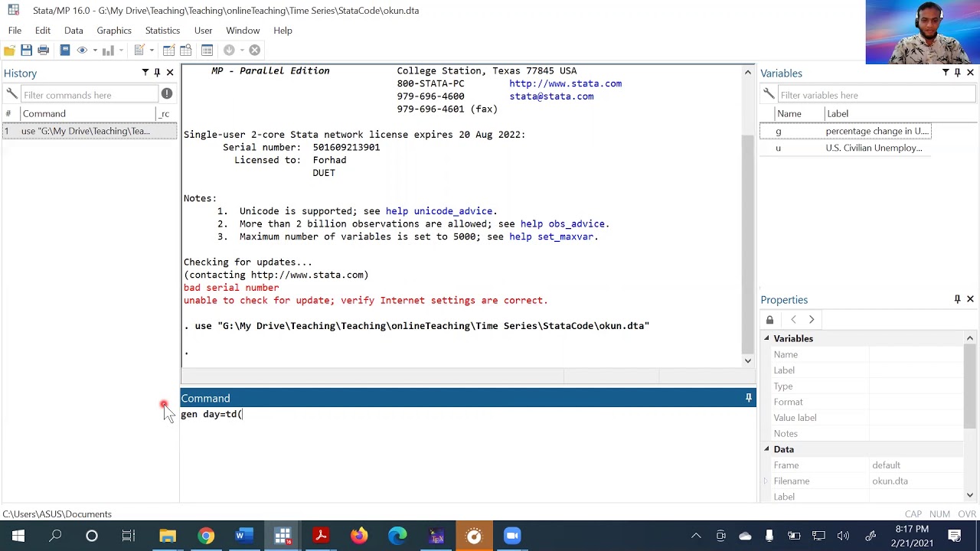
Task: Click the Open file folder icon
Action: [x=9, y=51]
